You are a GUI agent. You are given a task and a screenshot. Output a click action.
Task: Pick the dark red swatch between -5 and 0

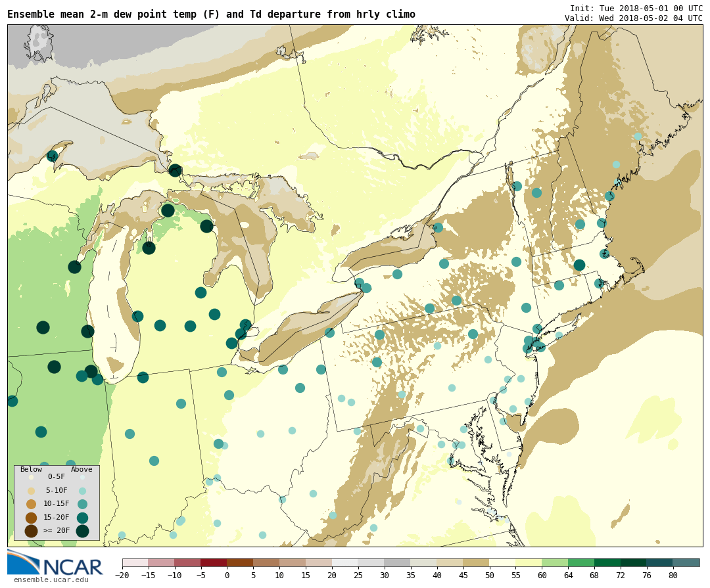click(x=214, y=562)
